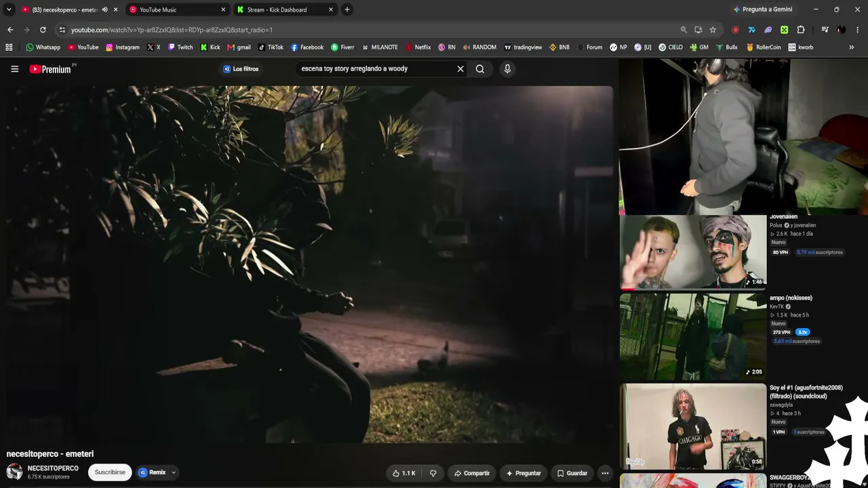Viewport: 868px width, 488px height.
Task: Click into the YouTube search field
Action: (x=376, y=68)
